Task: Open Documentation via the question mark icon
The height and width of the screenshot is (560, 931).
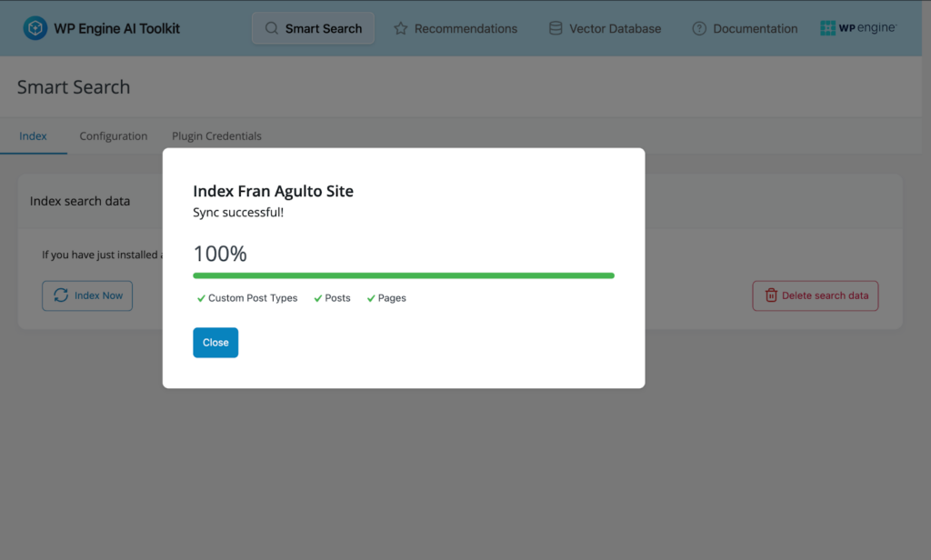Action: [x=699, y=28]
